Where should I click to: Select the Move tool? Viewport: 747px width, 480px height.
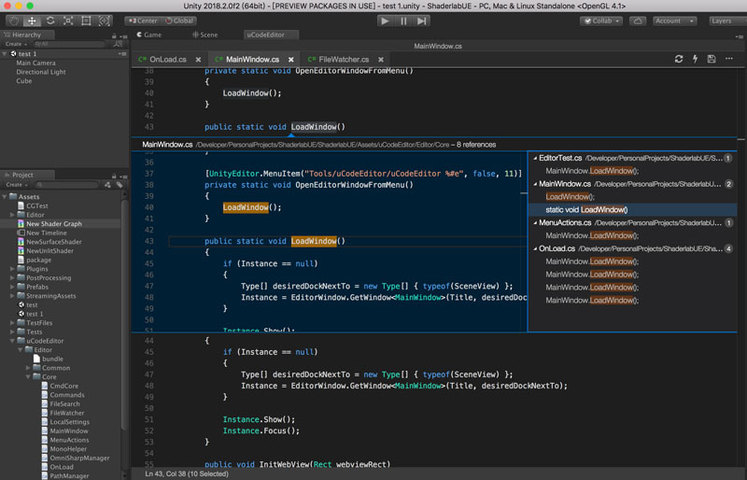tap(32, 21)
